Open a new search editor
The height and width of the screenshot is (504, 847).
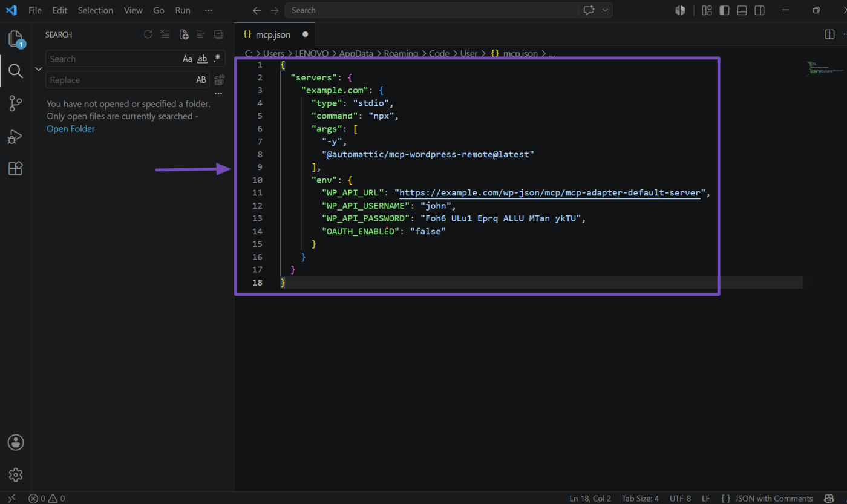(x=184, y=34)
